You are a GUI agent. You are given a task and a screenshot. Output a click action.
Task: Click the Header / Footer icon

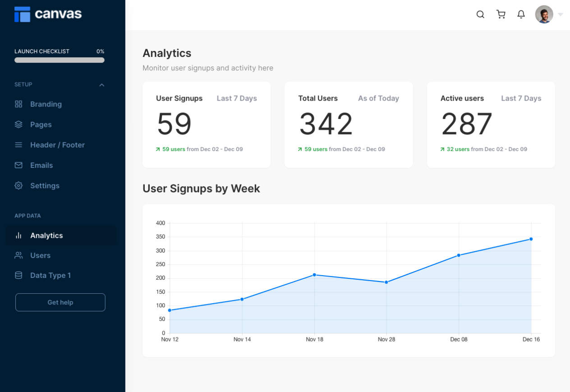18,145
